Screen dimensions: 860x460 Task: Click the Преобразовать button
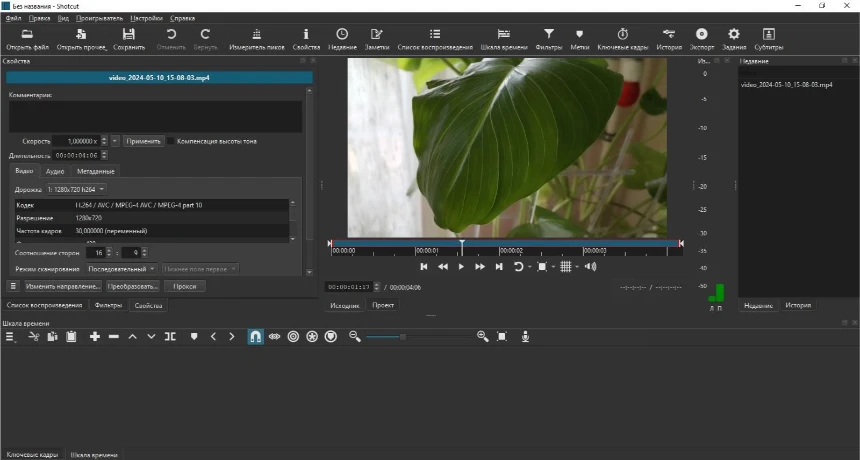coord(133,286)
